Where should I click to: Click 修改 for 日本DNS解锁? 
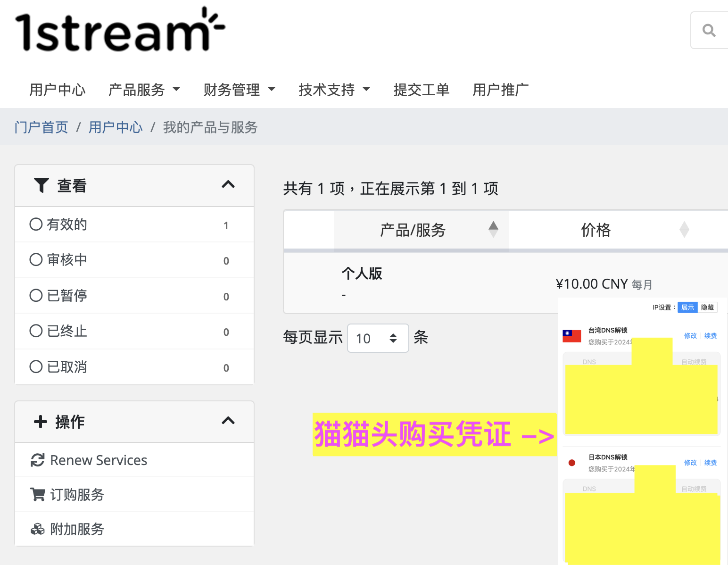coord(690,463)
